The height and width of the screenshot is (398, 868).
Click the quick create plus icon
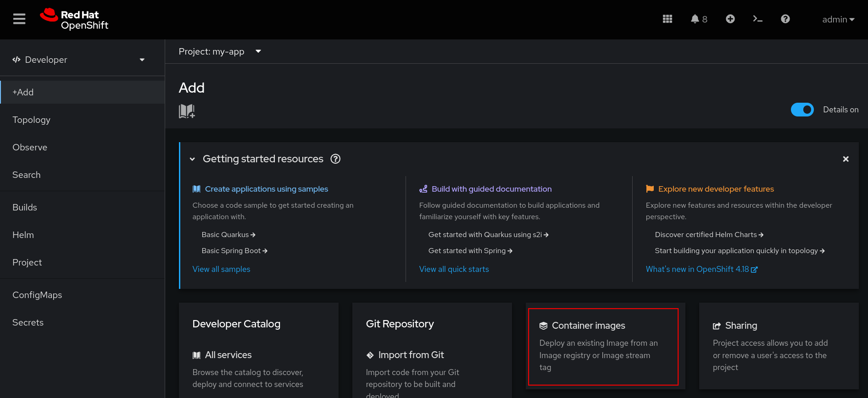point(730,19)
